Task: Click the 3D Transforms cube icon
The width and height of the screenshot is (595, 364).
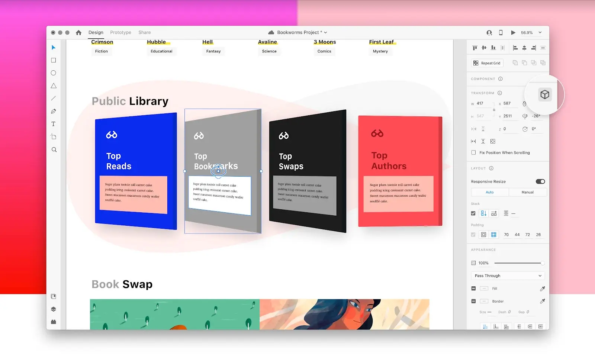Action: (544, 95)
